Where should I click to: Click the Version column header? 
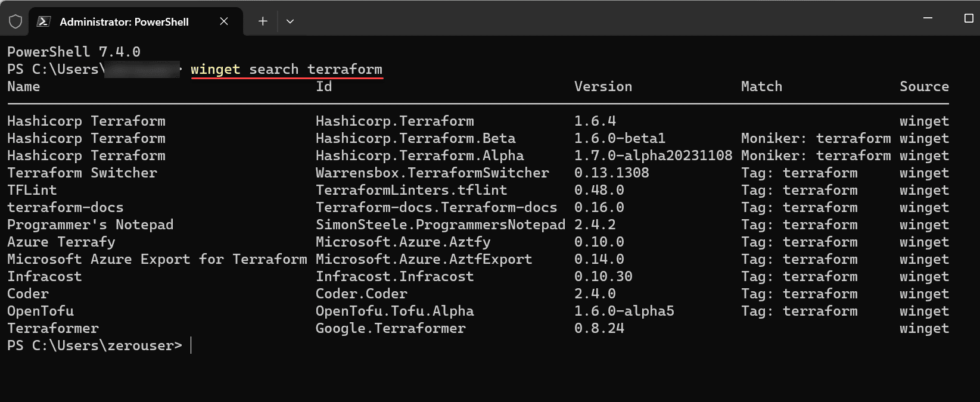(x=603, y=86)
